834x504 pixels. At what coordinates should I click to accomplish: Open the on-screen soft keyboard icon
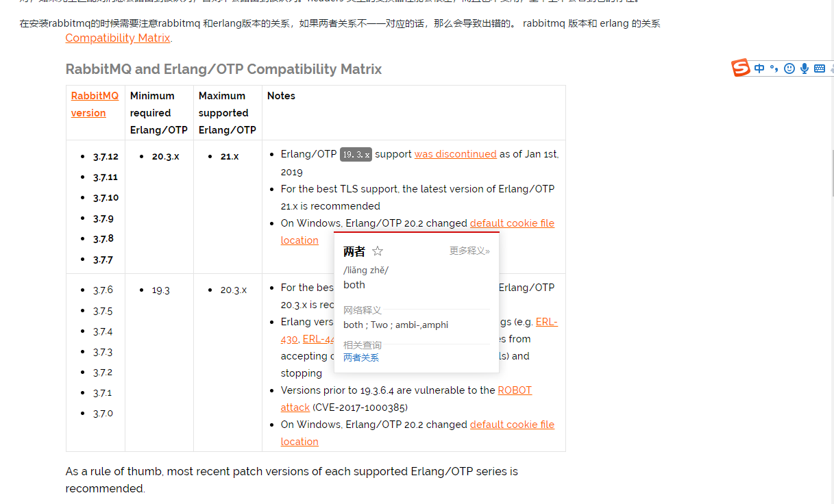click(819, 68)
